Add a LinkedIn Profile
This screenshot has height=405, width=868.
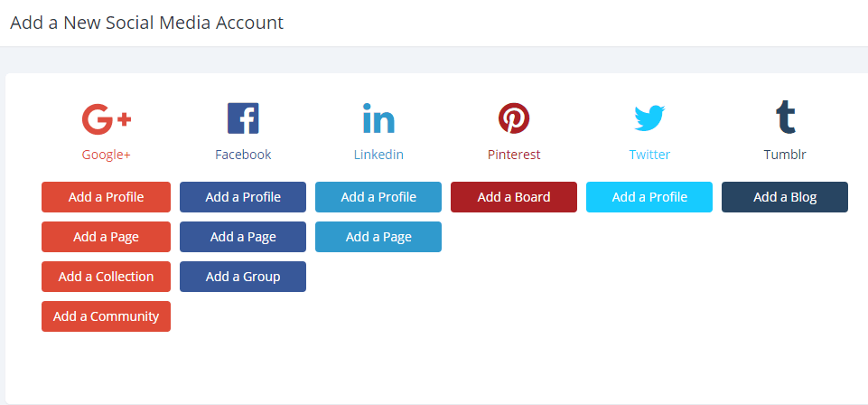pyautogui.click(x=378, y=197)
